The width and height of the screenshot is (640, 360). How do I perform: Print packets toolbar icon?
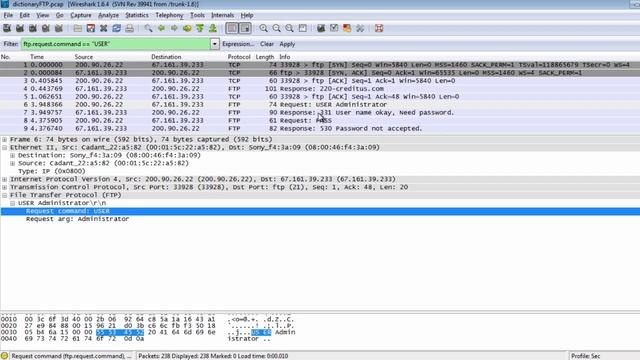point(129,28)
